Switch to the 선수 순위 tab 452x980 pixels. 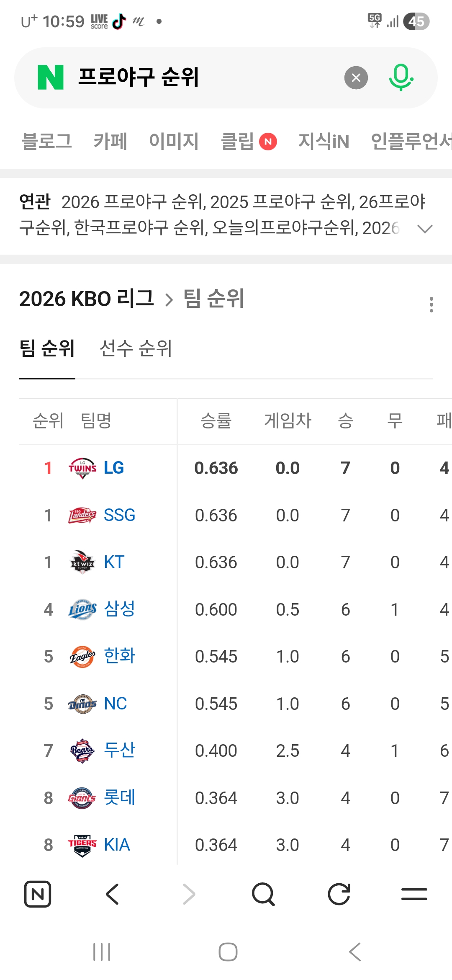tap(136, 348)
